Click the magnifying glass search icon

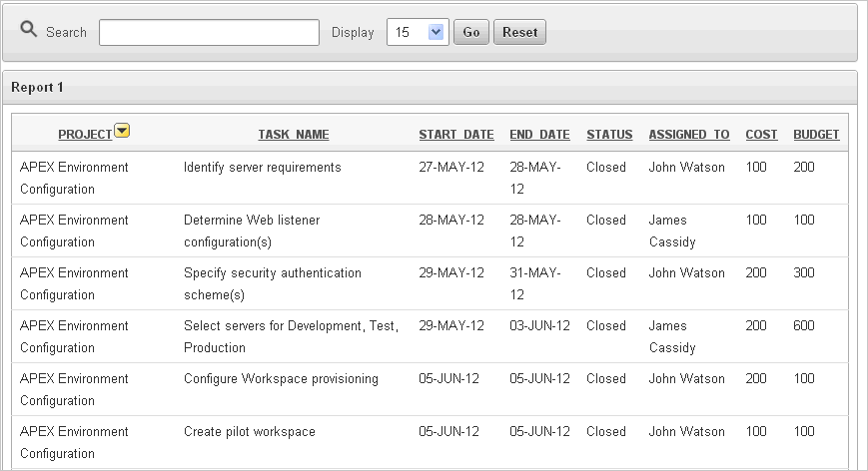pos(29,29)
